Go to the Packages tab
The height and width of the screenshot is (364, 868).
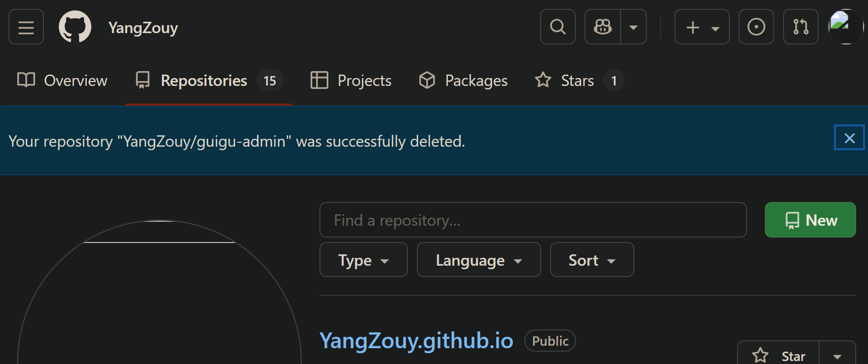pos(463,81)
